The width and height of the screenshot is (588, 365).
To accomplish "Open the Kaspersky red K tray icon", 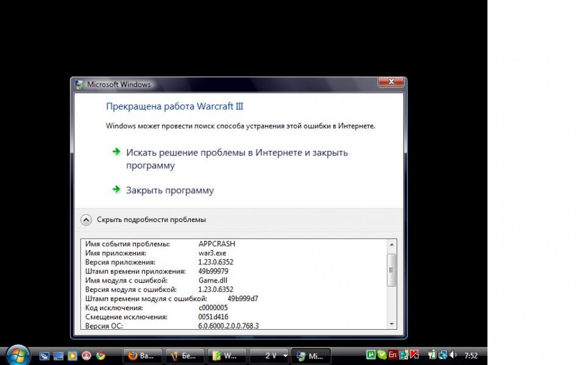I will (x=414, y=355).
